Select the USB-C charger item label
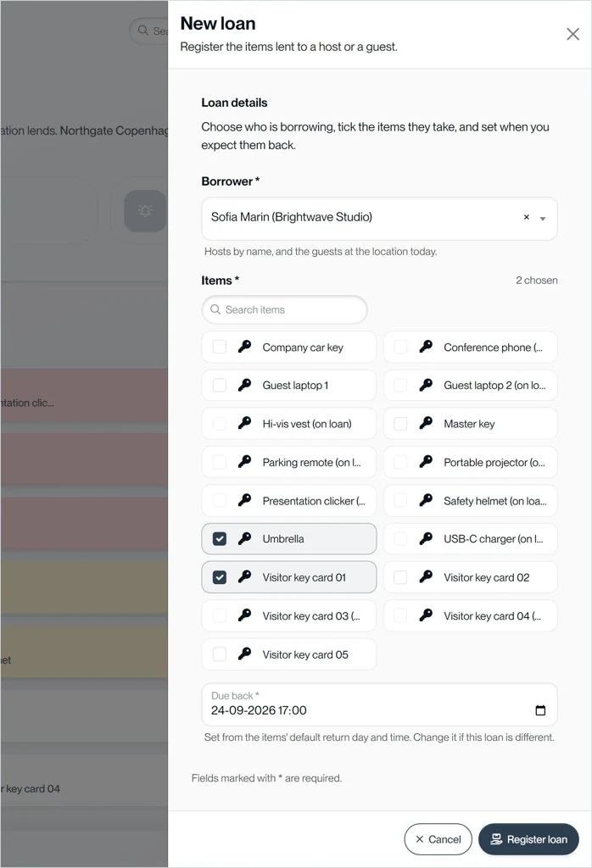The image size is (592, 868). tap(494, 539)
